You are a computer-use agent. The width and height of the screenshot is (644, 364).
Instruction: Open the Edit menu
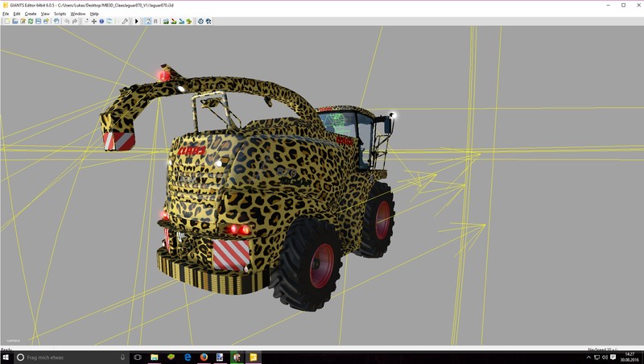(x=16, y=14)
